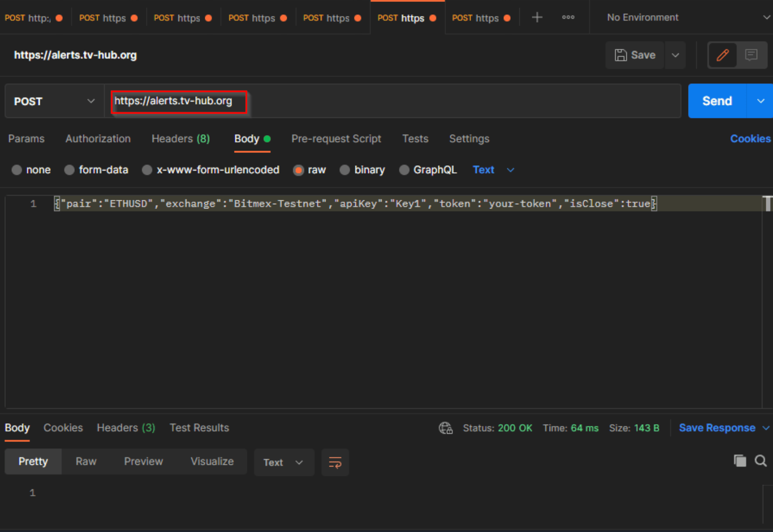
Task: Click into the JSON body editor line
Action: [x=355, y=204]
